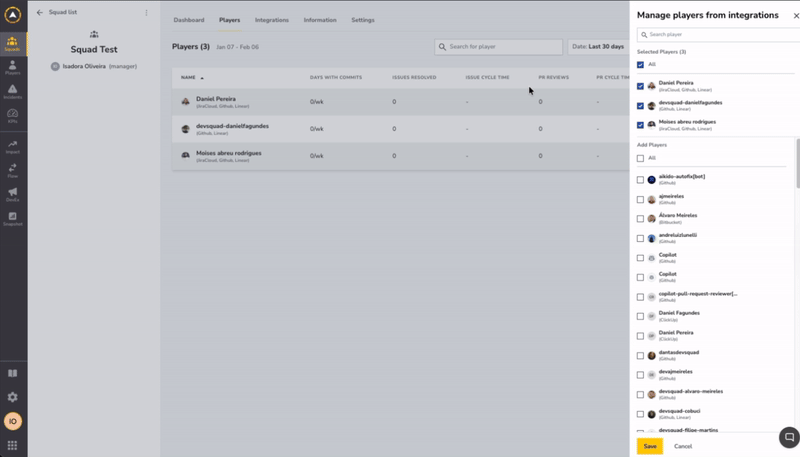Viewport: 800px width, 457px height.
Task: Click the Search player field in panel
Action: [718, 35]
